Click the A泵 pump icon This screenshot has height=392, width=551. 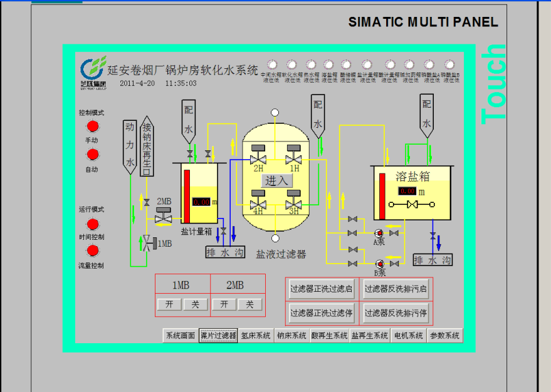coord(380,233)
